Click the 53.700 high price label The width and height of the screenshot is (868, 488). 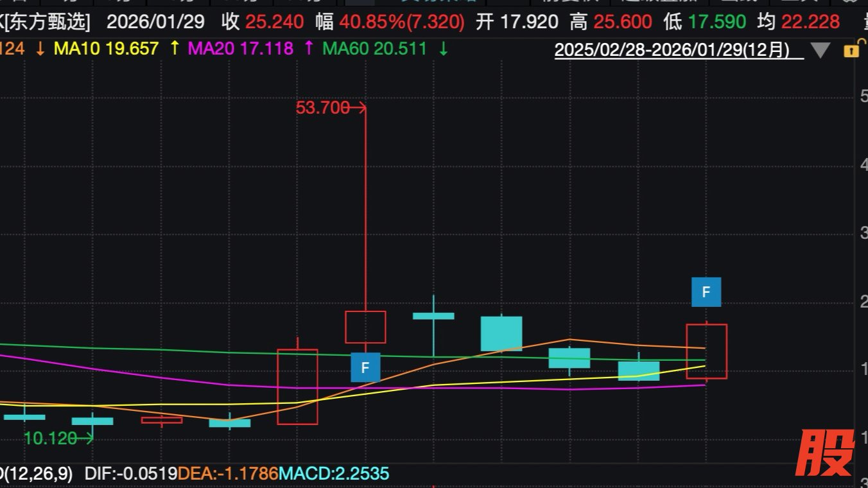pos(323,108)
